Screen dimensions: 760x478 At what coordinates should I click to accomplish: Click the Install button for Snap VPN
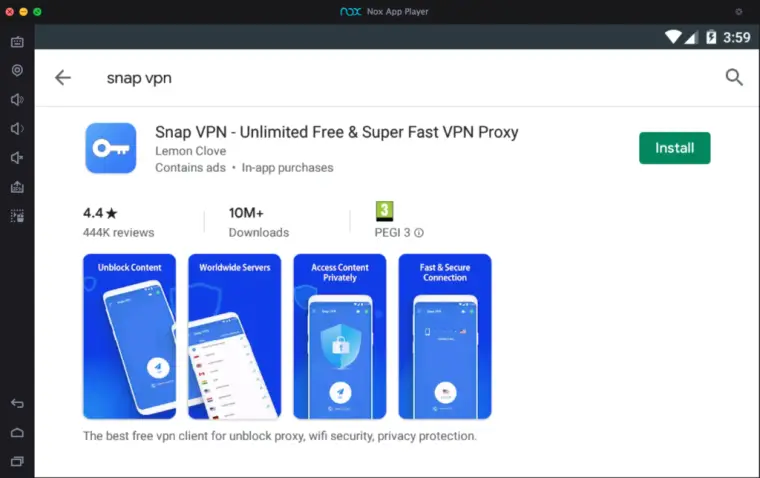click(x=674, y=148)
